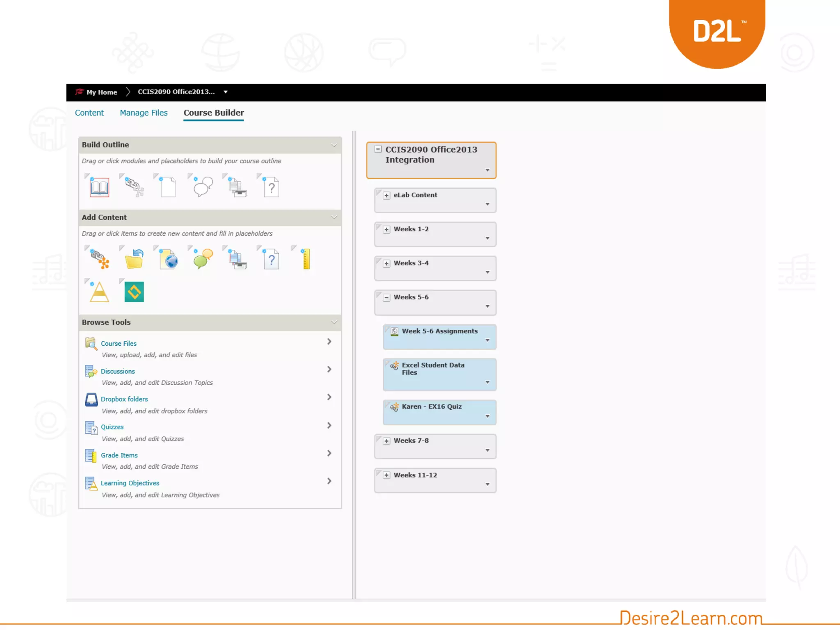The height and width of the screenshot is (630, 840).
Task: Click the discussion placeholder speech bubbles icon
Action: (203, 187)
